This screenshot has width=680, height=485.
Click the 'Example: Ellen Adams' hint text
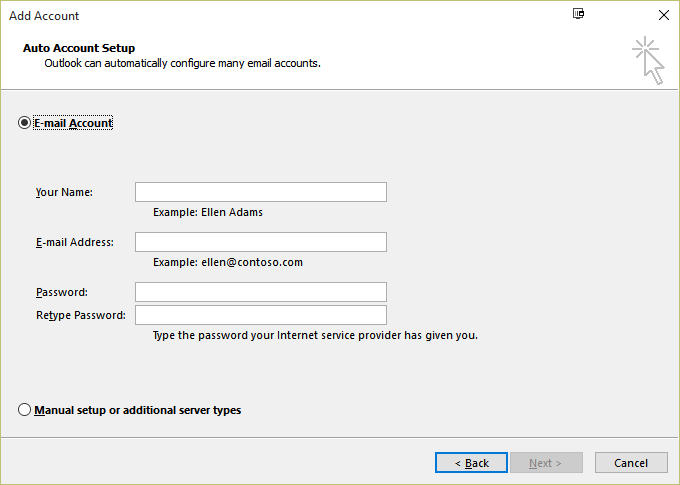pos(208,212)
